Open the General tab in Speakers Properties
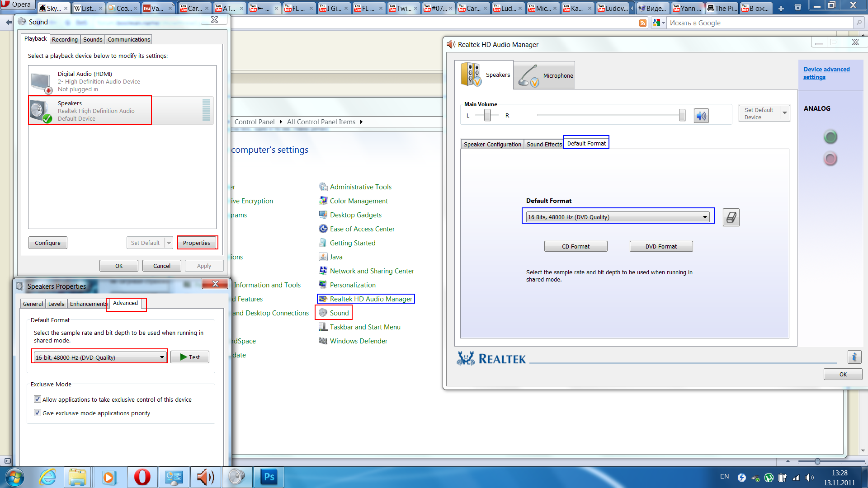868x488 pixels. tap(33, 304)
